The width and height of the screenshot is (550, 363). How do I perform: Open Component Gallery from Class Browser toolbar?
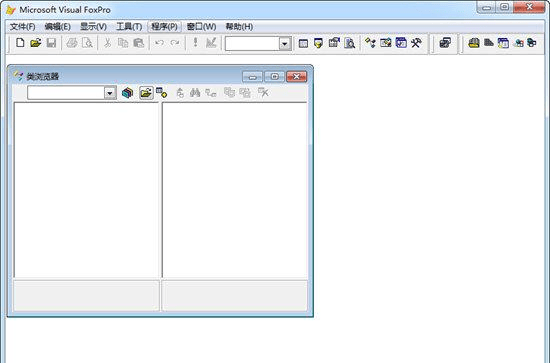127,93
